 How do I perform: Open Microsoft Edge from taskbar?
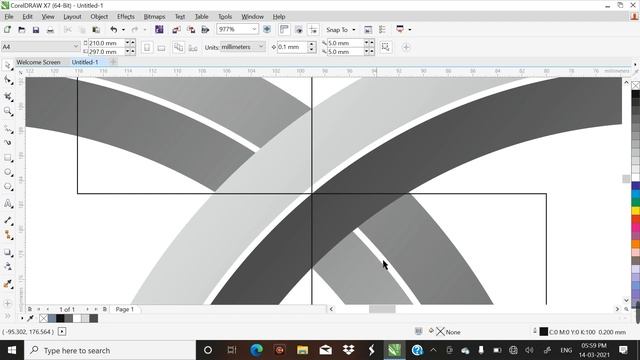point(256,350)
